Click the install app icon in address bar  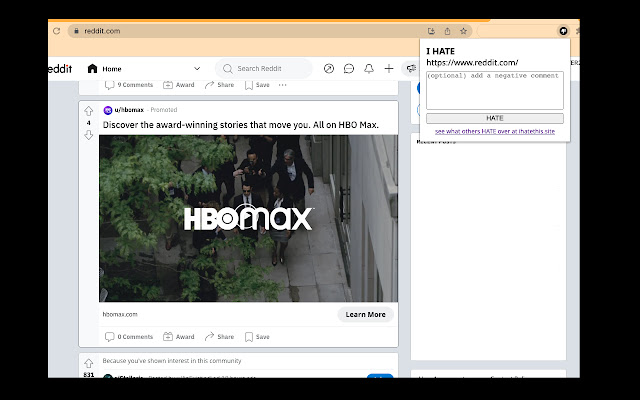point(431,31)
